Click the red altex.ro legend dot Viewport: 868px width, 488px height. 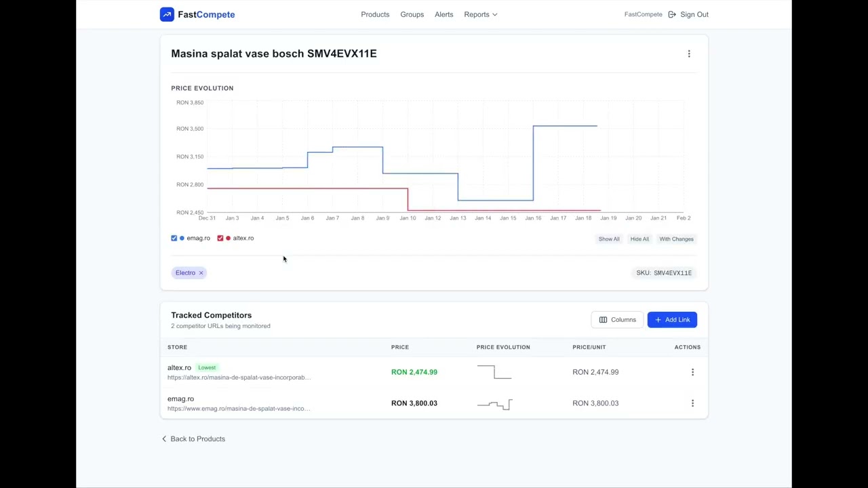point(228,239)
